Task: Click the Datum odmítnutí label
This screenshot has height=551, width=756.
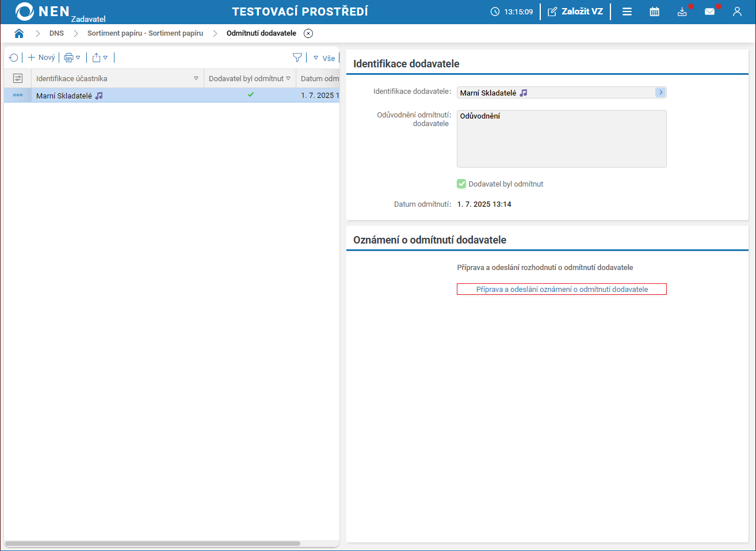Action: (x=422, y=204)
